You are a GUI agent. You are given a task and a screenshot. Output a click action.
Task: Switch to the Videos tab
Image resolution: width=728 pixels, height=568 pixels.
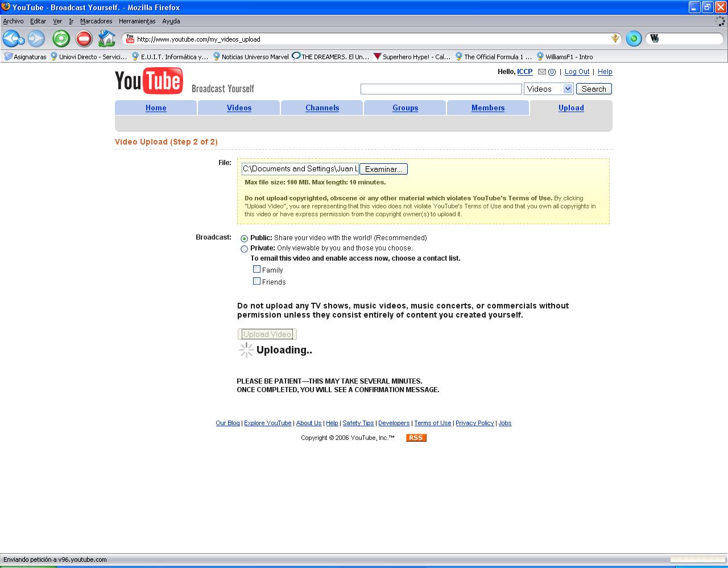[239, 108]
